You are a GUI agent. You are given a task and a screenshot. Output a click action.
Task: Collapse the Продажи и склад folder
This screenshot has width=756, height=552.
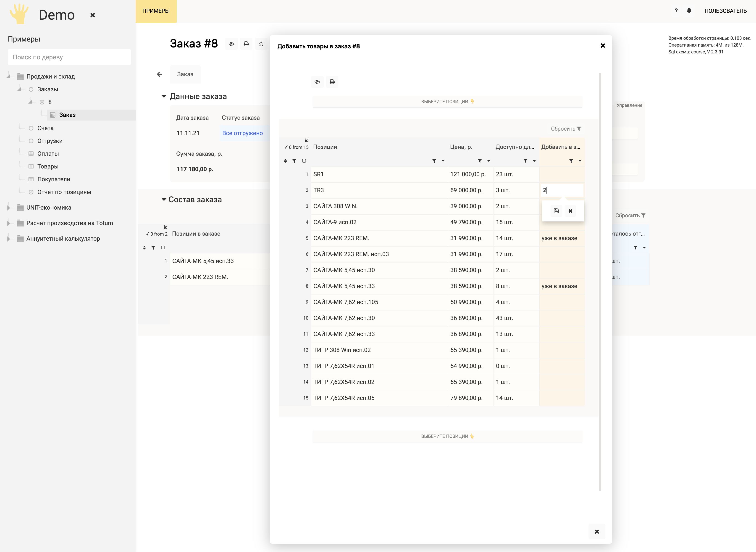9,76
